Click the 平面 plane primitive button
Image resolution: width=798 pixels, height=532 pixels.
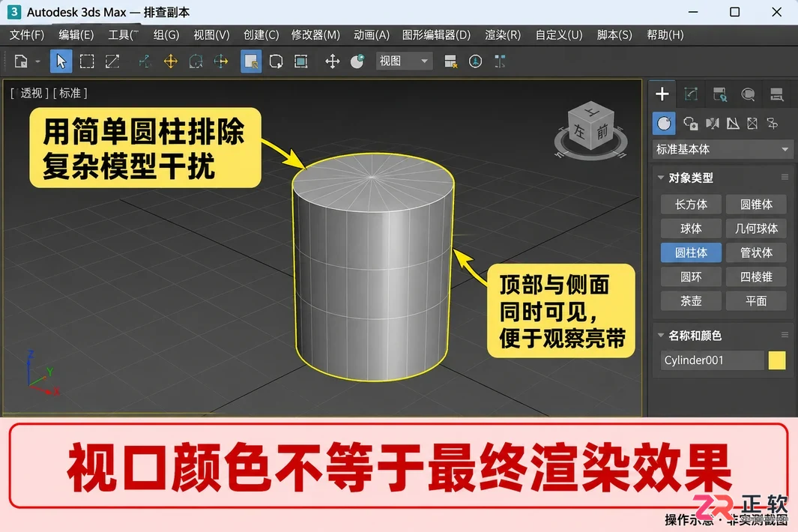click(756, 301)
